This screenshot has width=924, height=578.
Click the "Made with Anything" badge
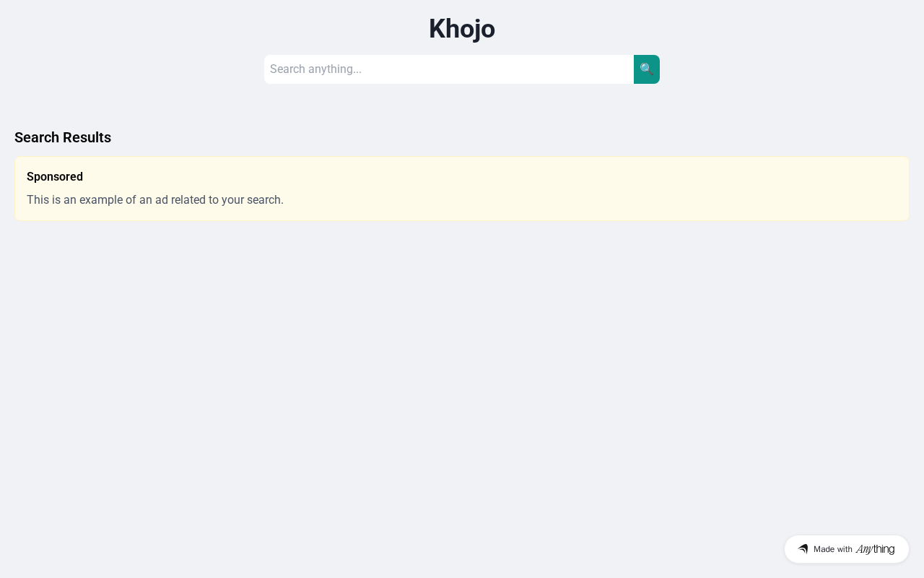(846, 549)
